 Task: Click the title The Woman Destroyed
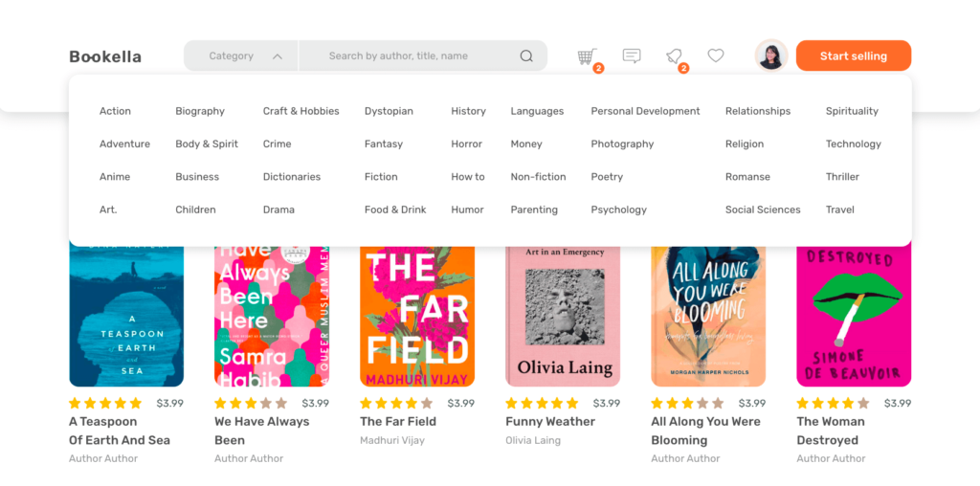tap(831, 431)
